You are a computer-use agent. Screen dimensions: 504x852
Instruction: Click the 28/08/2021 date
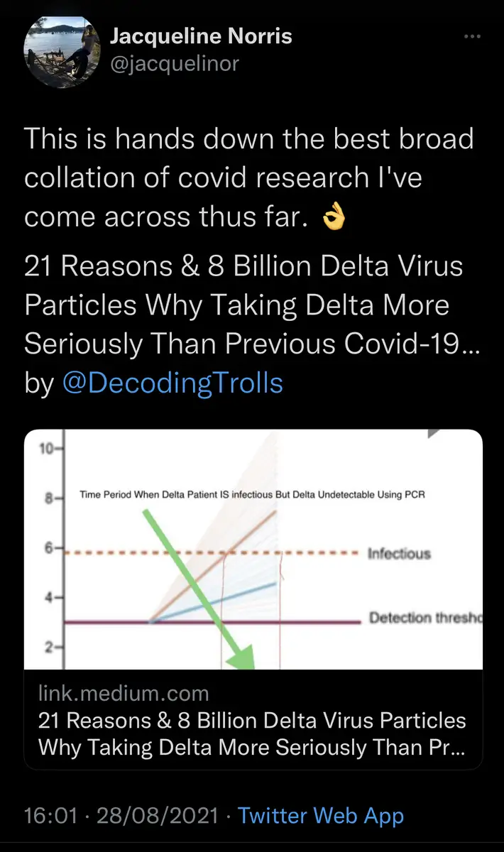pos(158,815)
